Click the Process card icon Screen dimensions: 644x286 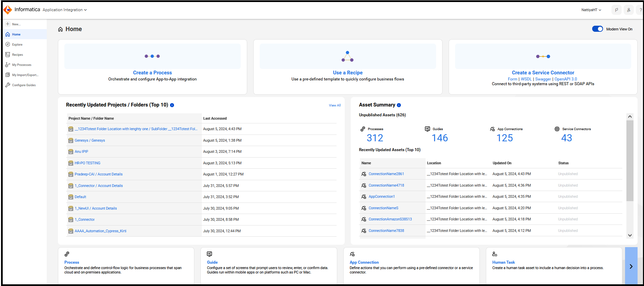point(67,254)
